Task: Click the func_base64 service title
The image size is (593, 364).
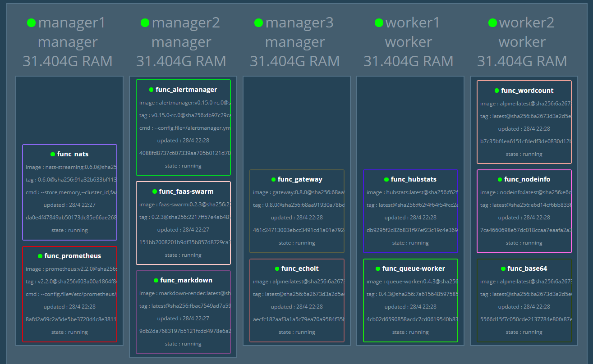Action: [x=527, y=268]
